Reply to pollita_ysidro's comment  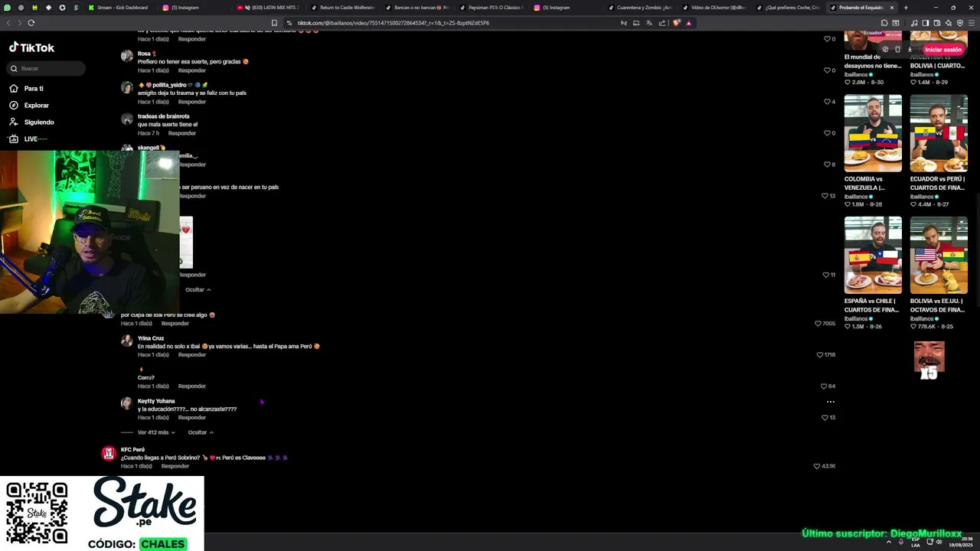tap(191, 102)
